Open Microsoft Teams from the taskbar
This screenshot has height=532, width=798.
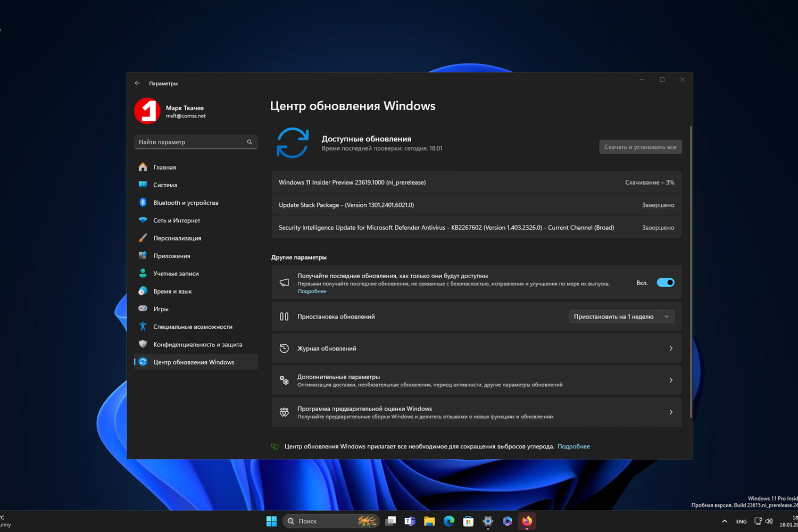[410, 521]
